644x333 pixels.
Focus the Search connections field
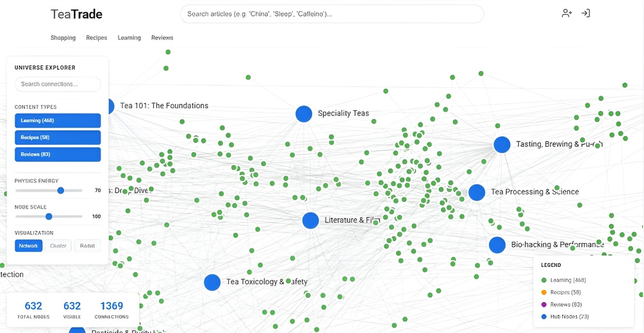[58, 84]
